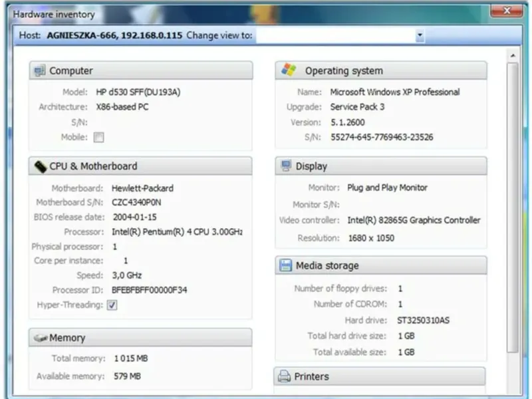
Task: Click OS serial 55274-645-7769463-23526
Action: pos(382,137)
